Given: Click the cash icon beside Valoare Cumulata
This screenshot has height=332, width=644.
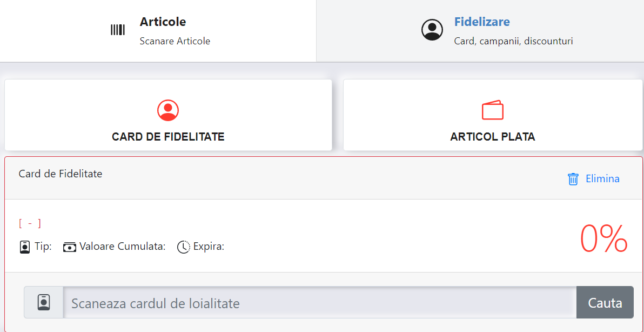Looking at the screenshot, I should tap(70, 247).
